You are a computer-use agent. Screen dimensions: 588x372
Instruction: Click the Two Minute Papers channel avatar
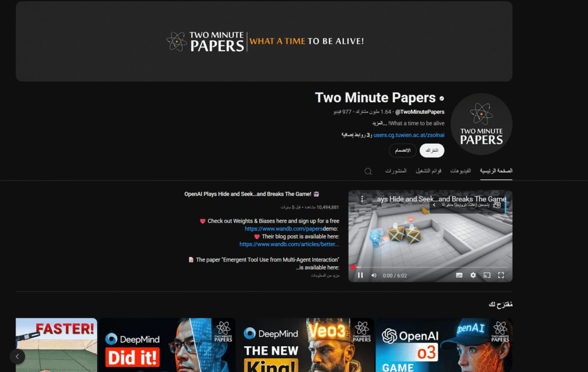[482, 124]
